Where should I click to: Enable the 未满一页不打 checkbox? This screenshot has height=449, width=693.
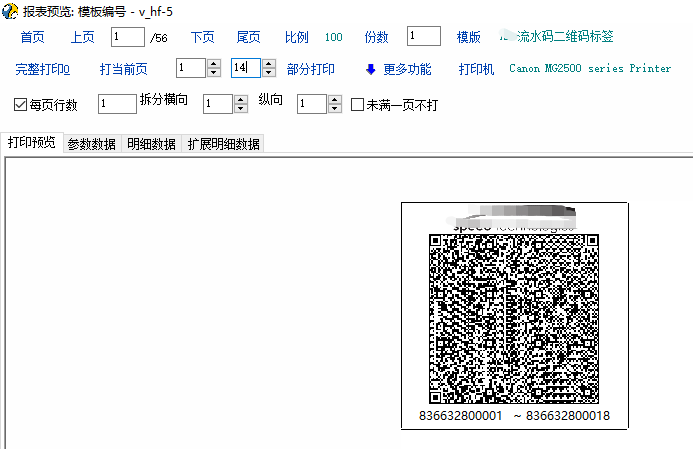point(358,104)
